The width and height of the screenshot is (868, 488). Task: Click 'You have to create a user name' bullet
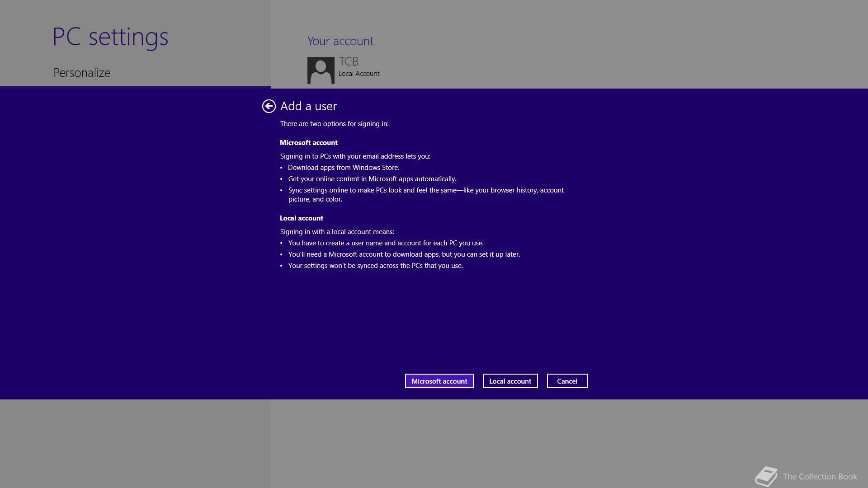(x=386, y=243)
